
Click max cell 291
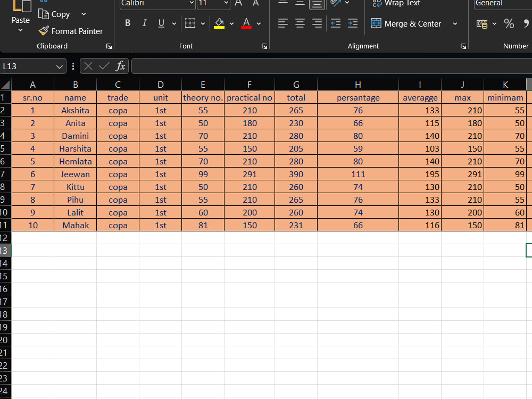(x=462, y=174)
